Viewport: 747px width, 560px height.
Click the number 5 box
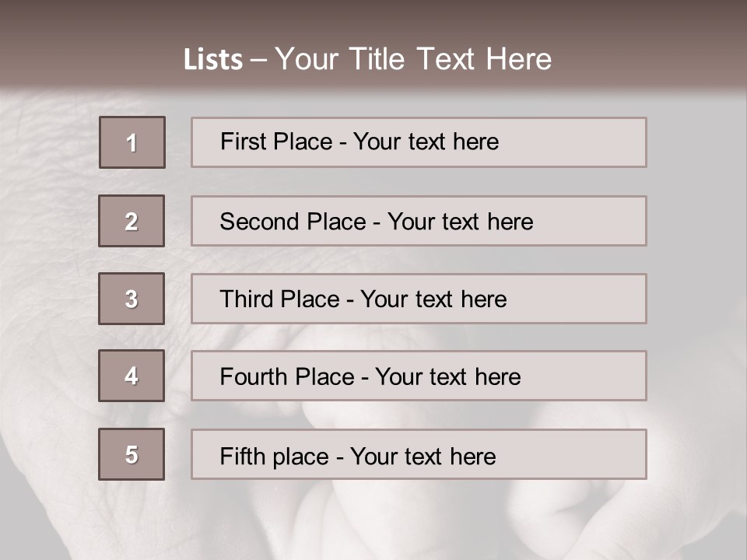click(x=132, y=454)
